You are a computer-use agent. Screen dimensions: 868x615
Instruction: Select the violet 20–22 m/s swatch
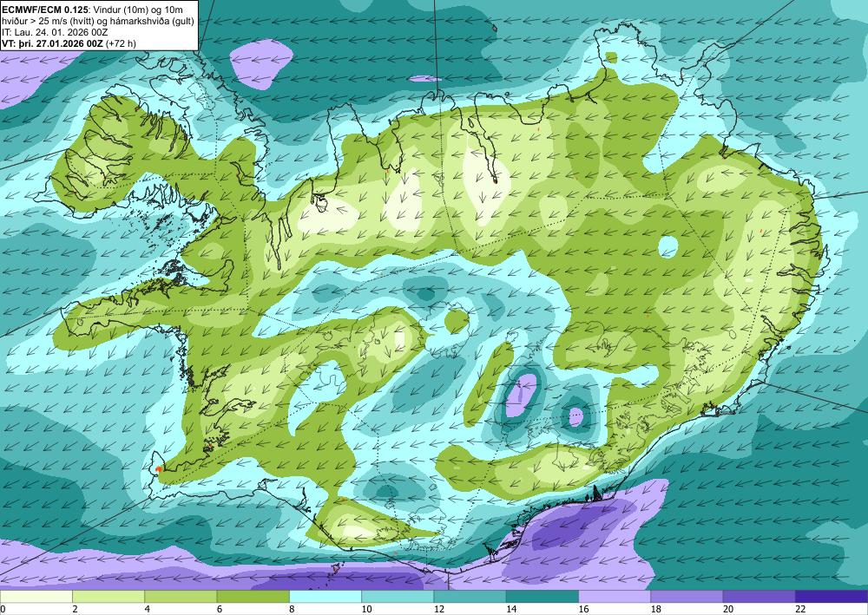pos(759,597)
